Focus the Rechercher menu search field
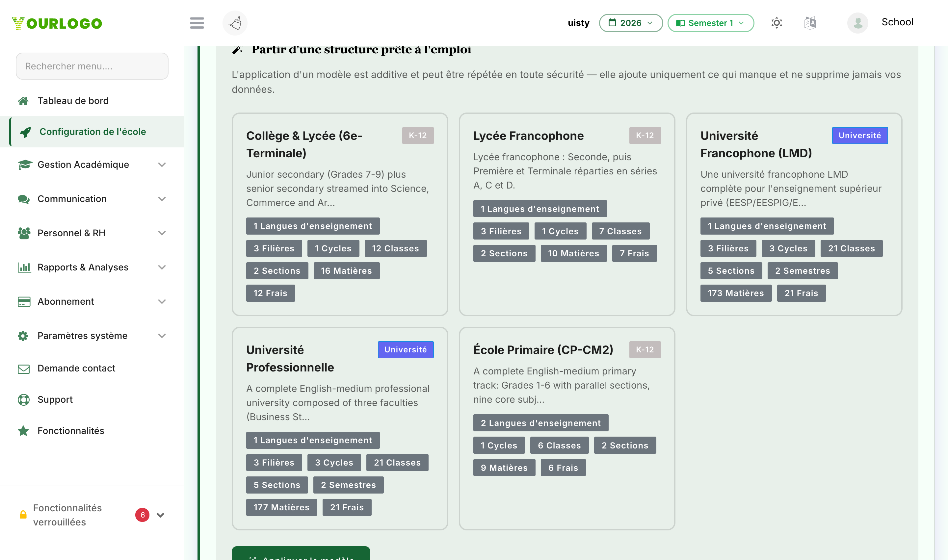The image size is (948, 560). (92, 66)
